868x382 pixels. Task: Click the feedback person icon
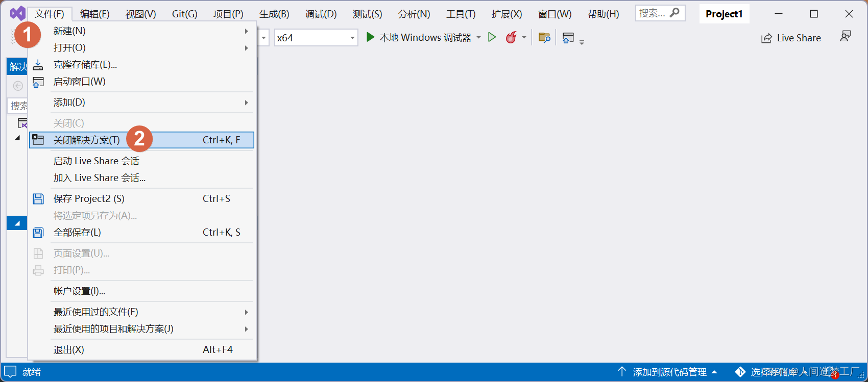(846, 36)
